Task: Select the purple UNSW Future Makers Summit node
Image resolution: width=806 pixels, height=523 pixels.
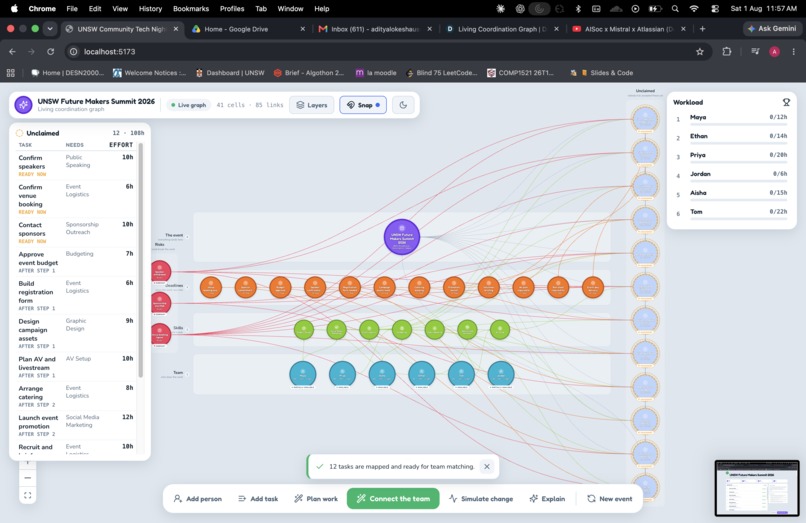Action: point(402,237)
